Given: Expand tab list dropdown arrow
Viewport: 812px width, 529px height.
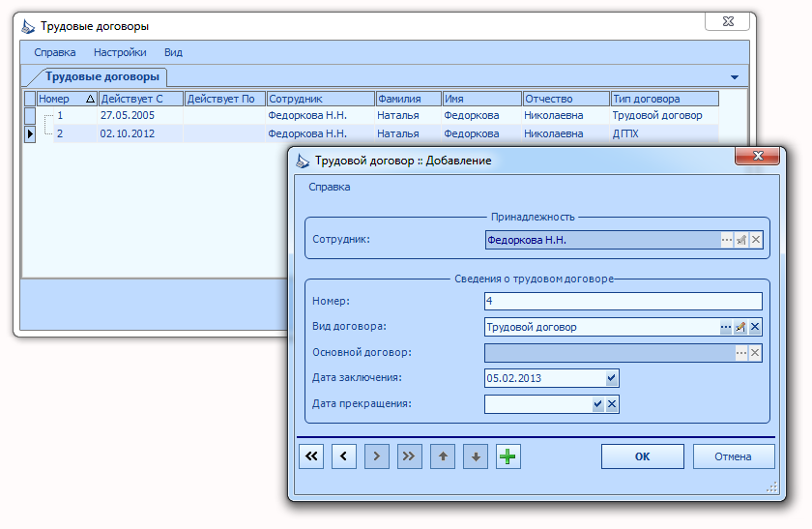Looking at the screenshot, I should (735, 77).
